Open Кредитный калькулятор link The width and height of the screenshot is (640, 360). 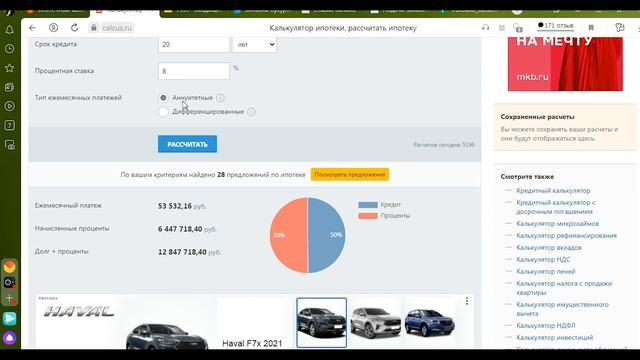(x=553, y=191)
